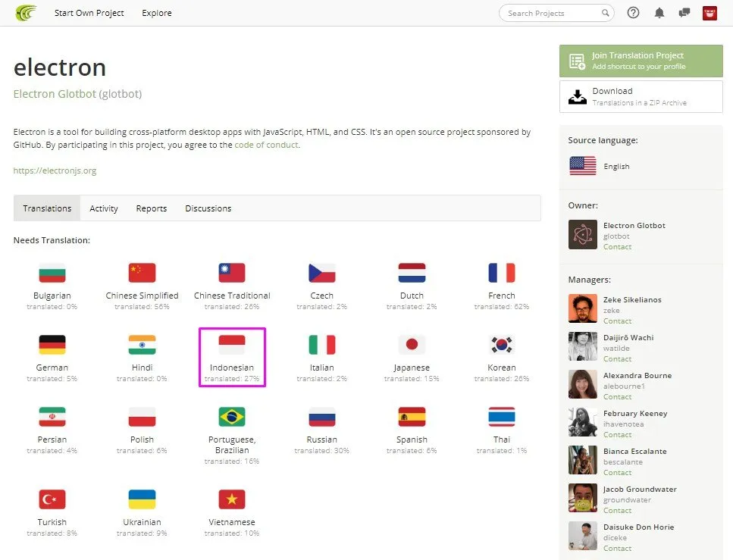
Task: Switch to the Activity tab
Action: (104, 208)
